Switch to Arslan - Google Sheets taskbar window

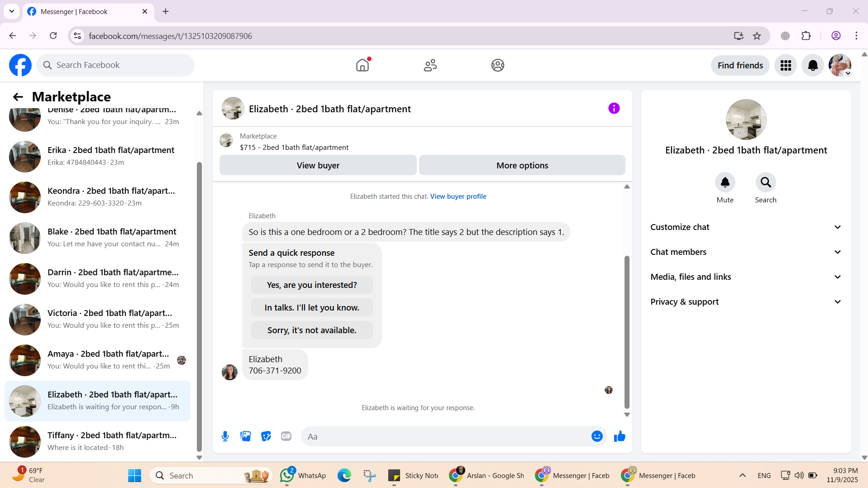click(486, 475)
